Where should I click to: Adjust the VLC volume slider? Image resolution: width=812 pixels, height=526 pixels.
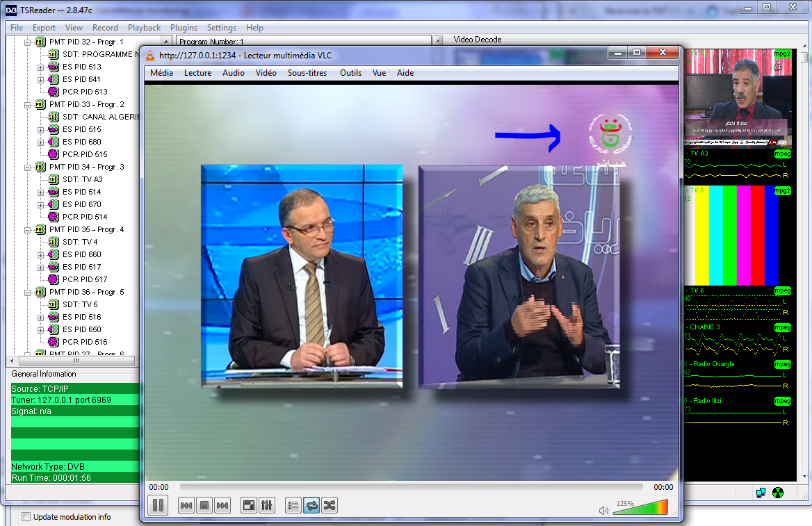pos(640,508)
